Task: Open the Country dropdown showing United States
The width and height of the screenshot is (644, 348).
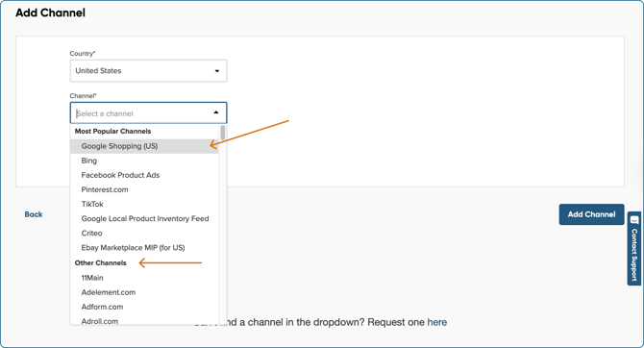Action: point(148,71)
